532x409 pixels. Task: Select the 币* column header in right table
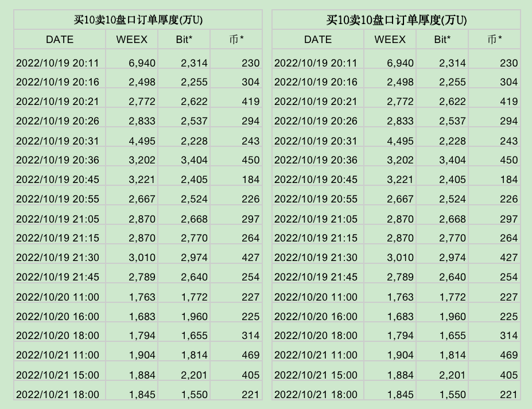coord(494,40)
